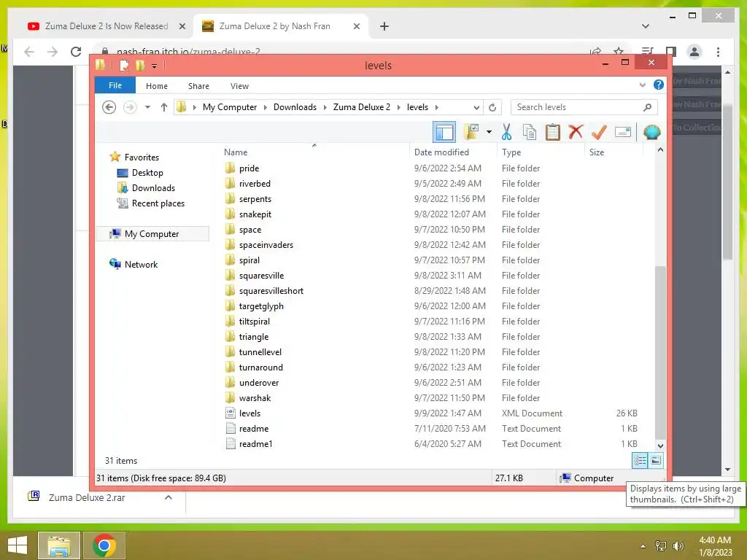The image size is (747, 560).
Task: Click the search magnifier icon
Action: tap(647, 107)
